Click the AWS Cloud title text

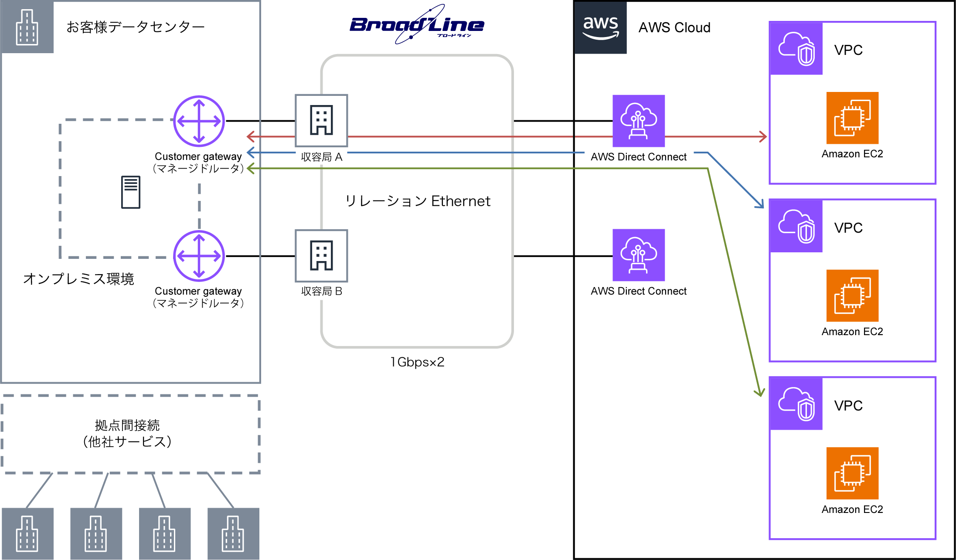point(674,27)
